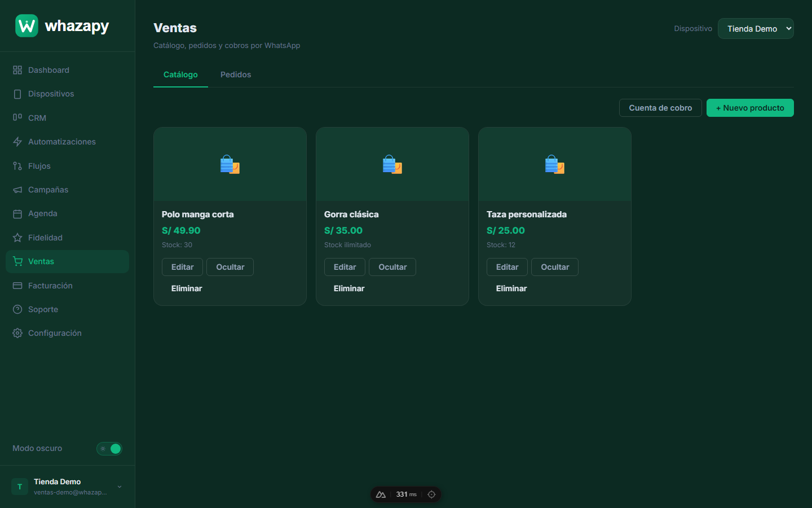Open Facturación in sidebar
The image size is (812, 508).
click(x=67, y=286)
